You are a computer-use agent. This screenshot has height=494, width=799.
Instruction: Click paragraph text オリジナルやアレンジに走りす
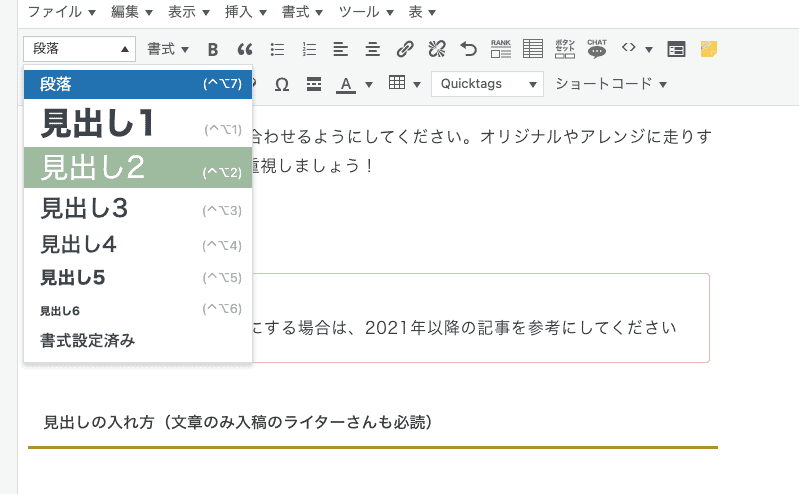coord(596,137)
